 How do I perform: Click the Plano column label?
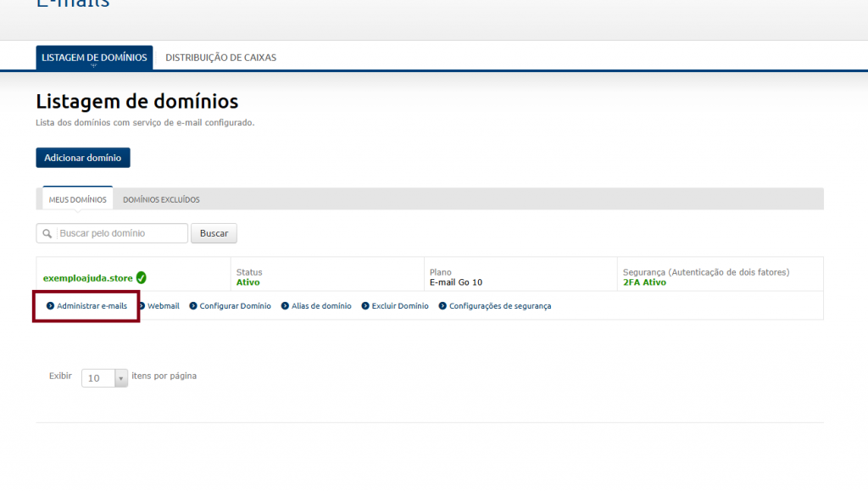pos(441,272)
